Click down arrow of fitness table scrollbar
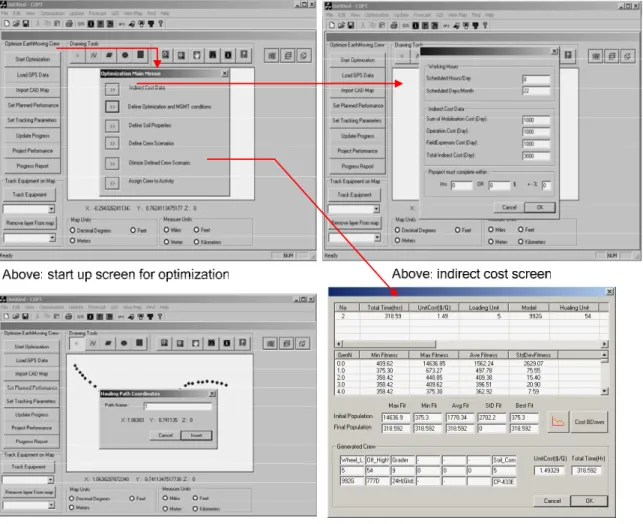Screen dimensions: 643x524 pos(604,392)
